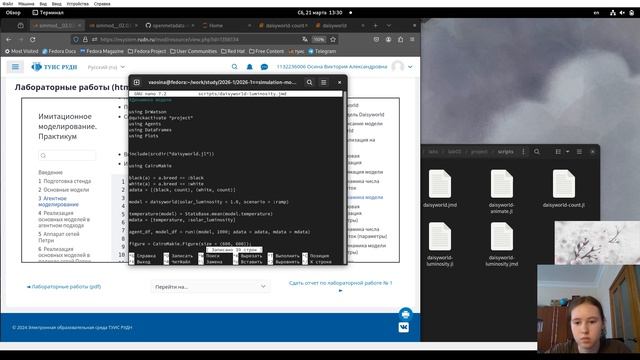Image resolution: width=640 pixels, height=360 pixels.
Task: Open the Pocket save icon in Firefox toolbar
Action: point(376,40)
